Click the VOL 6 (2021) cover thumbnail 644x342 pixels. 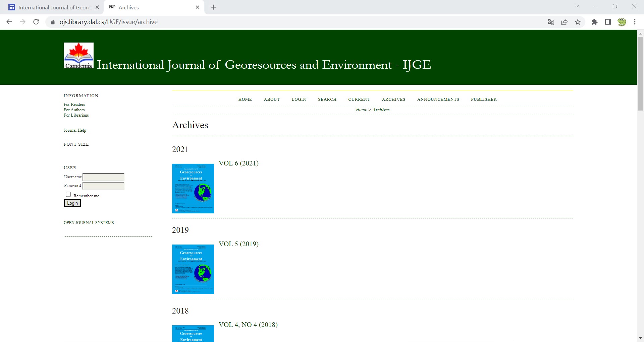click(x=193, y=189)
